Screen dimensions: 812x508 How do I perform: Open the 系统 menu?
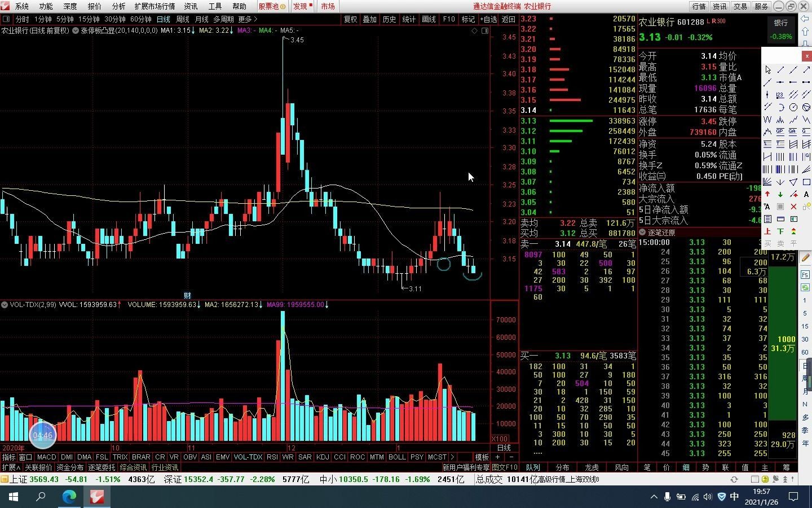point(21,6)
